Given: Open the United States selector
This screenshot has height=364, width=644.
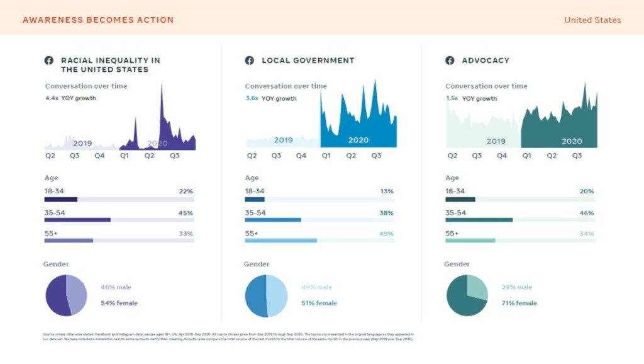Looking at the screenshot, I should point(593,20).
